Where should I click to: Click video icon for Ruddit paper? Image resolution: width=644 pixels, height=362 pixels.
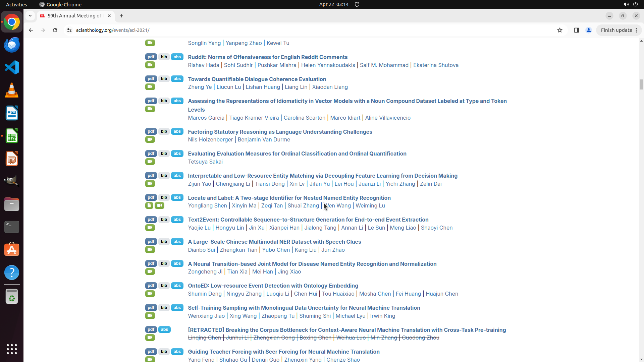click(150, 65)
